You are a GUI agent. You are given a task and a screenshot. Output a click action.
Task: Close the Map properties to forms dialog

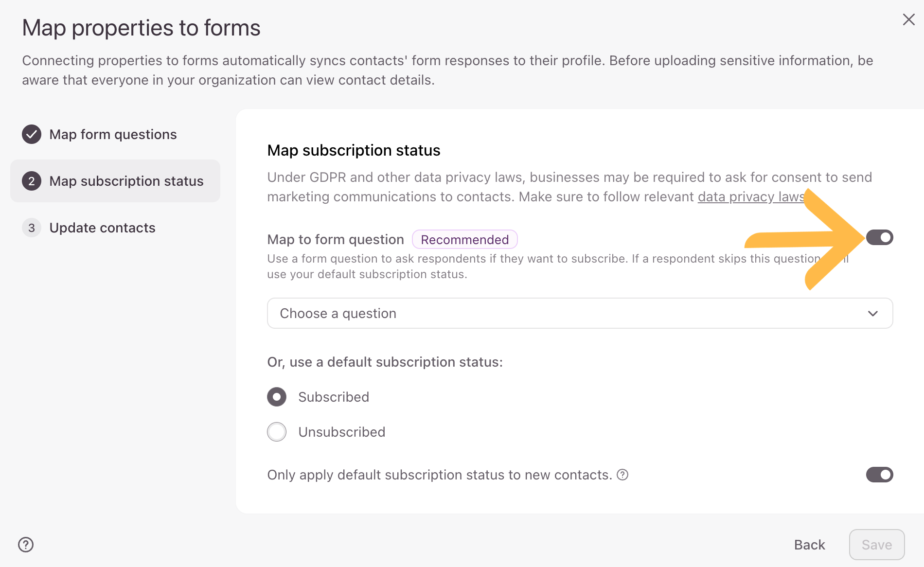point(908,20)
